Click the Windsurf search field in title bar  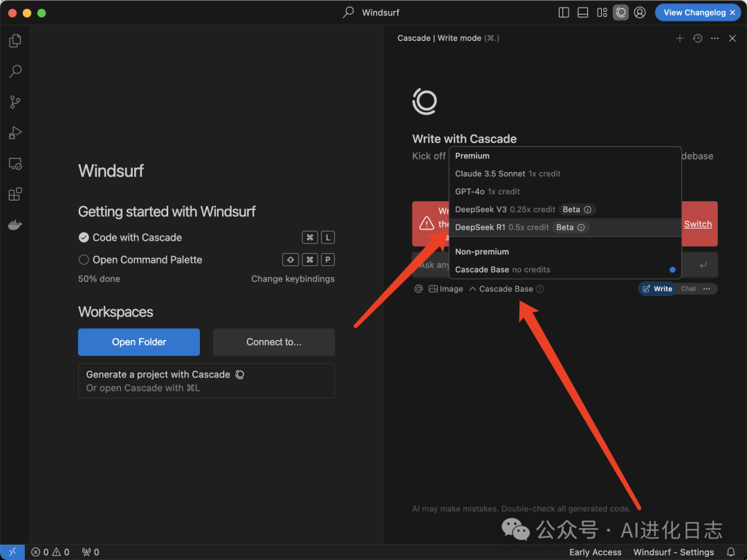pos(371,12)
